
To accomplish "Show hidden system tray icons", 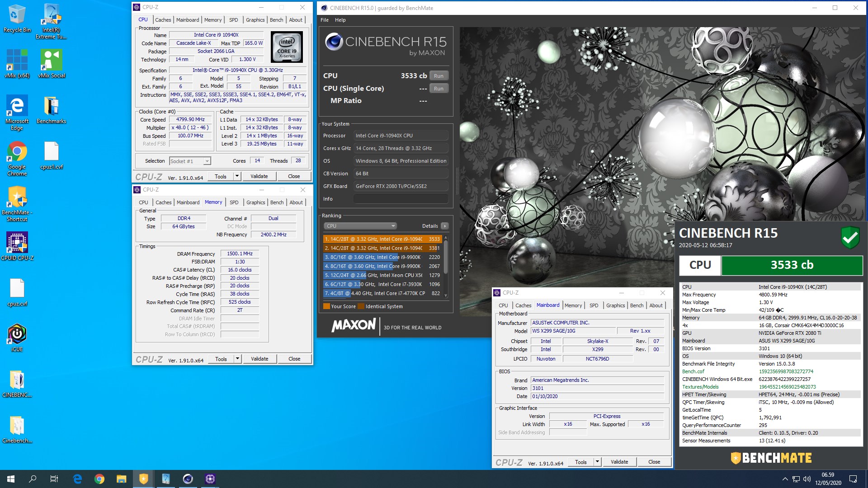I will [x=785, y=479].
